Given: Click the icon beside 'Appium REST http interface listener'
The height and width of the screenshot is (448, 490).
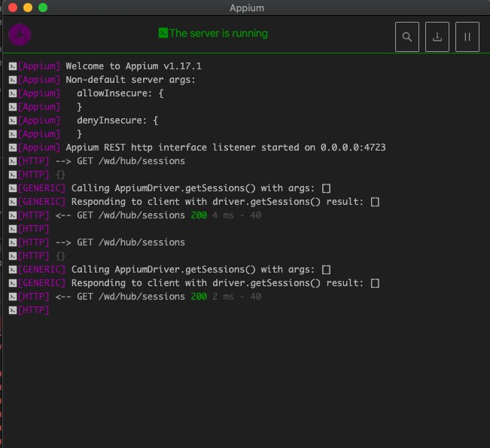Looking at the screenshot, I should point(13,148).
